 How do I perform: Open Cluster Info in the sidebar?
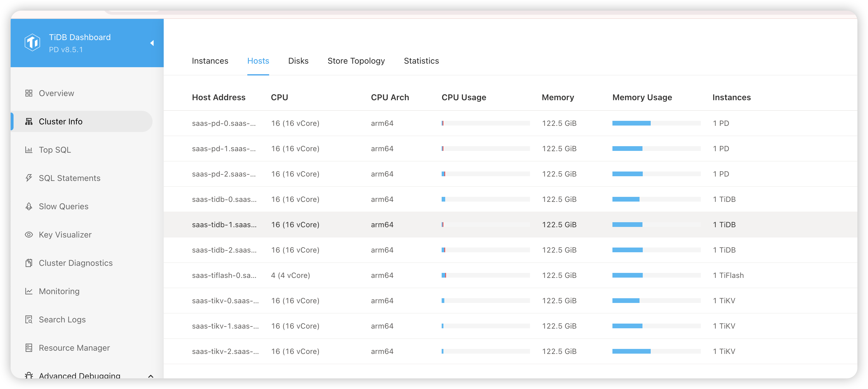[x=61, y=121]
